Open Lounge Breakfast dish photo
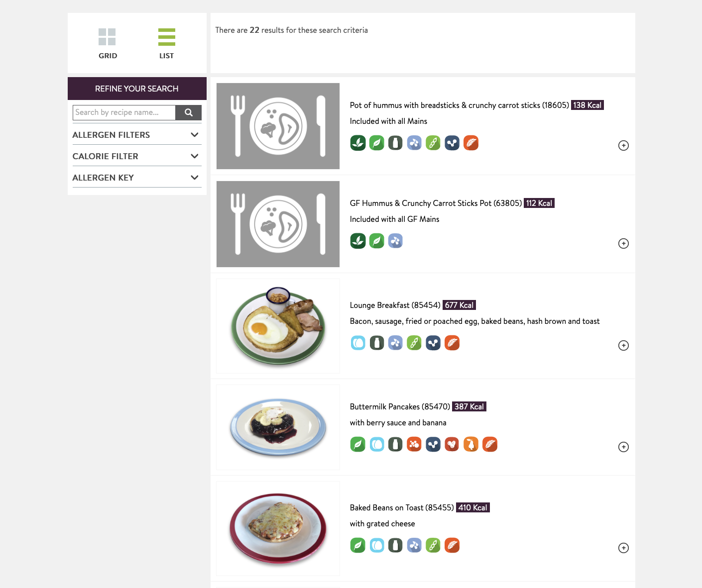Image resolution: width=702 pixels, height=588 pixels. click(x=278, y=326)
